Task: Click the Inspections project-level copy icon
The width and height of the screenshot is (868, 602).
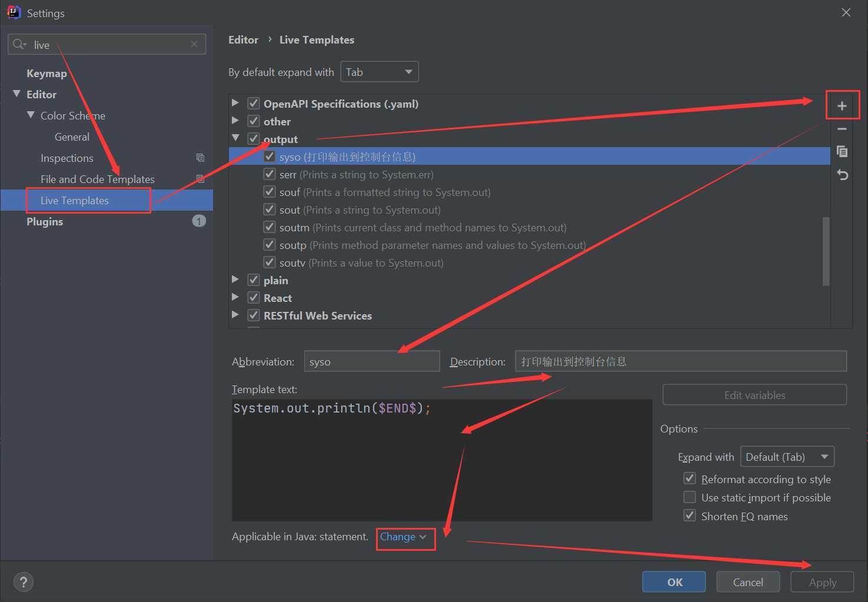Action: [200, 158]
